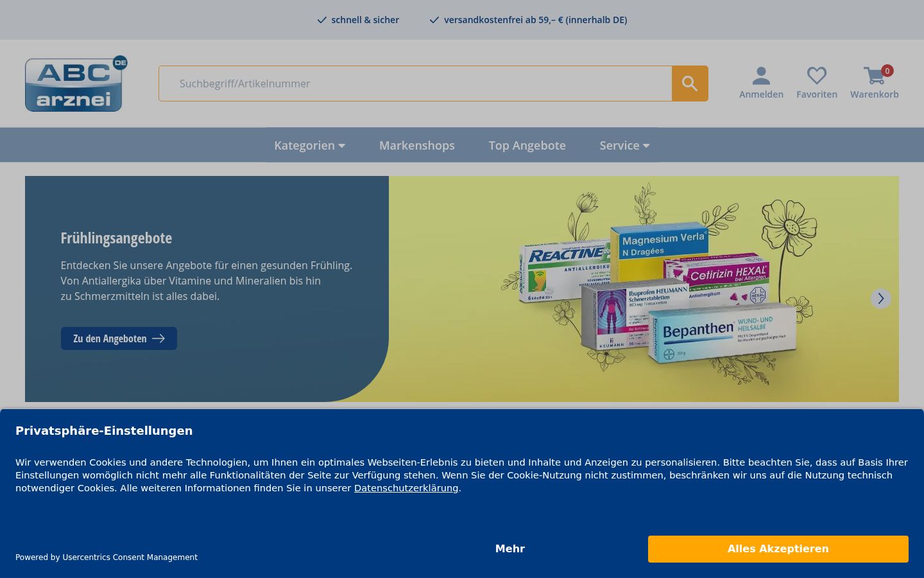Click Alles Akzeptieren cookie button

[x=778, y=549]
